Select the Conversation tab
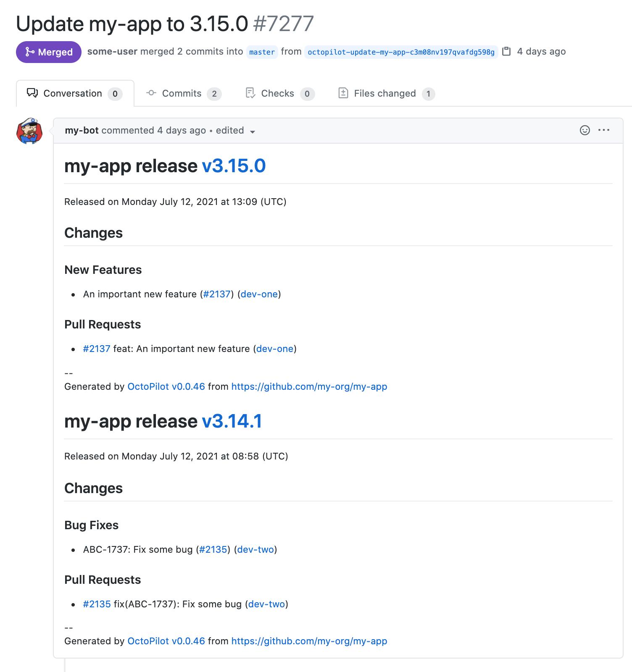Viewport: 632px width, 672px height. pyautogui.click(x=74, y=93)
